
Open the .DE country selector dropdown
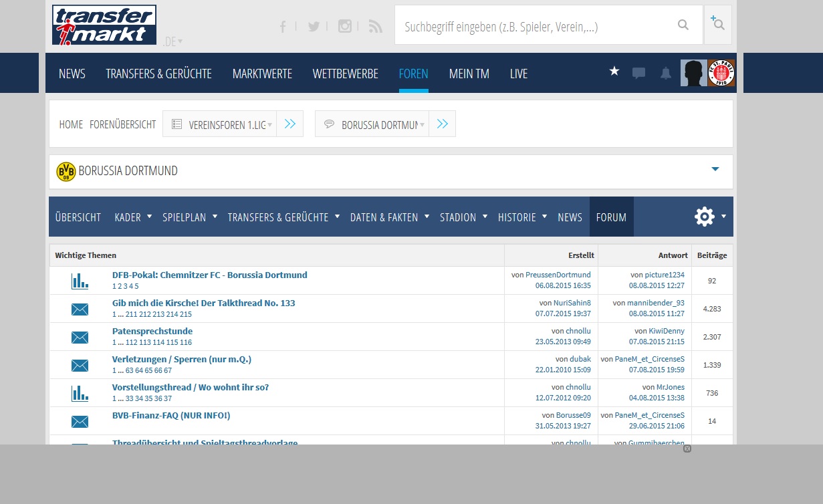[172, 41]
